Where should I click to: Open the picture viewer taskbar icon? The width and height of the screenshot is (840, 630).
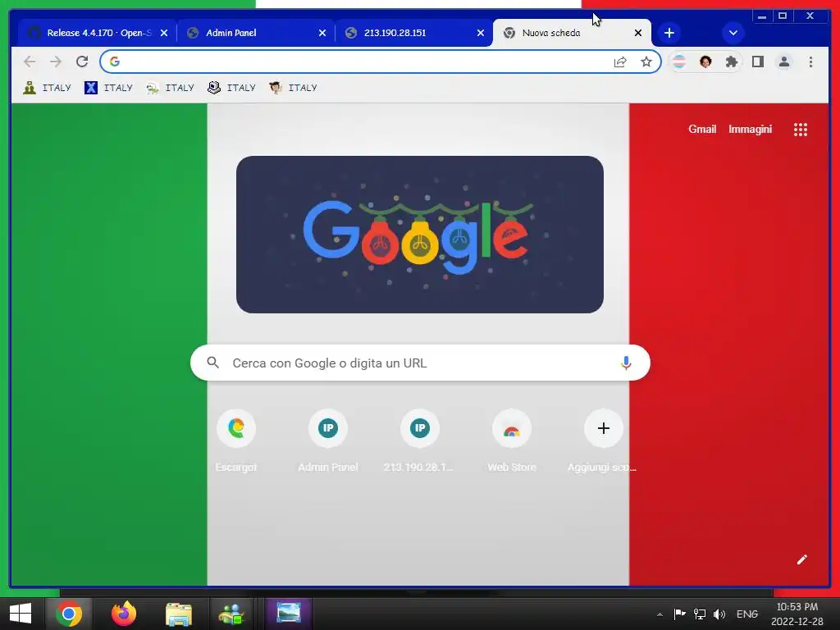pos(289,614)
